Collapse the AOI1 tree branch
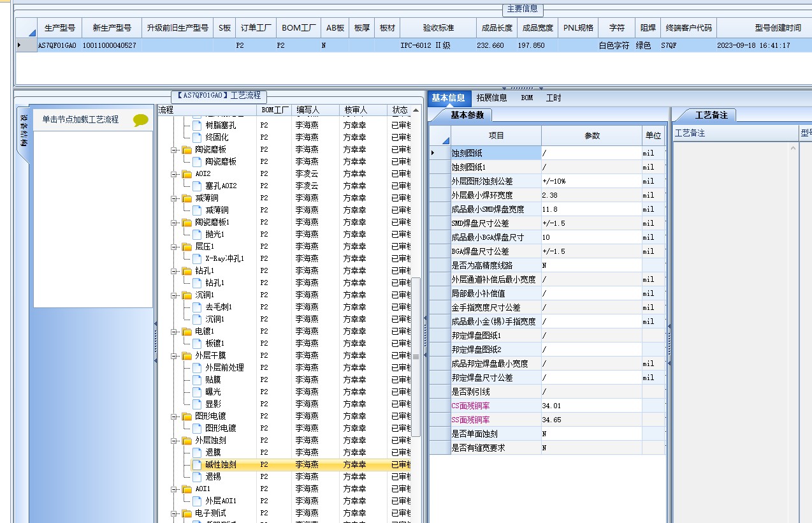812x523 pixels. (175, 489)
